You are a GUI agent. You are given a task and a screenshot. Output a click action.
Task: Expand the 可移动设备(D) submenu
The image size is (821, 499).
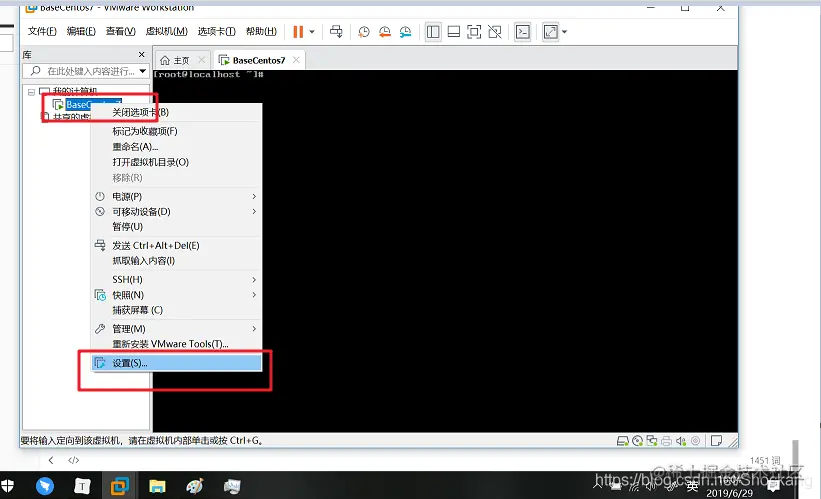[x=176, y=212]
